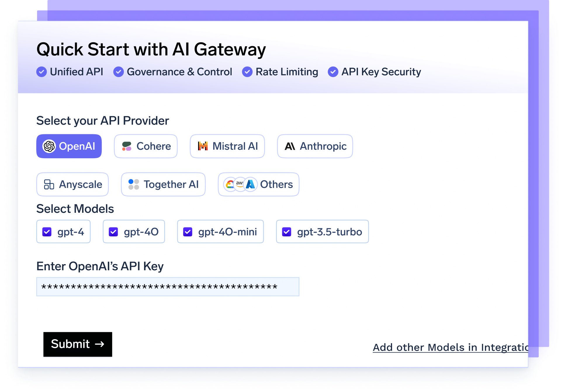Submit the quick start form

point(78,344)
